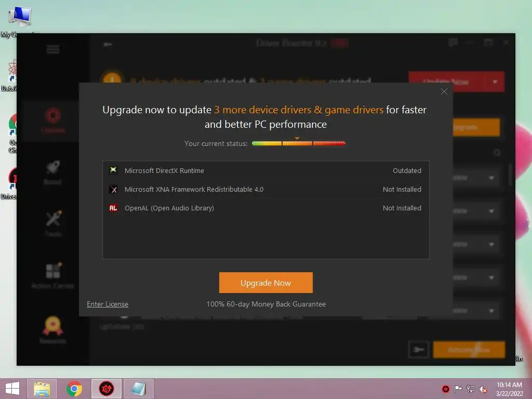
Task: Open the Action Center flag tray icon
Action: (458, 389)
